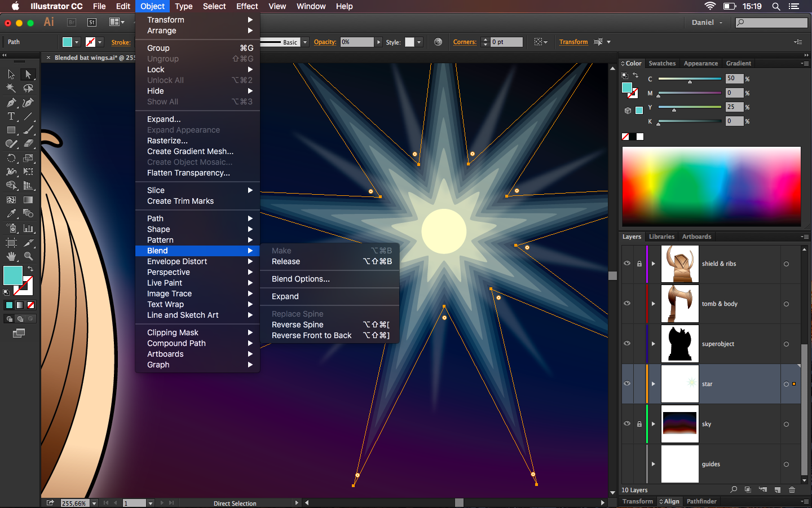
Task: Select the Free Transform tool
Action: point(28,172)
